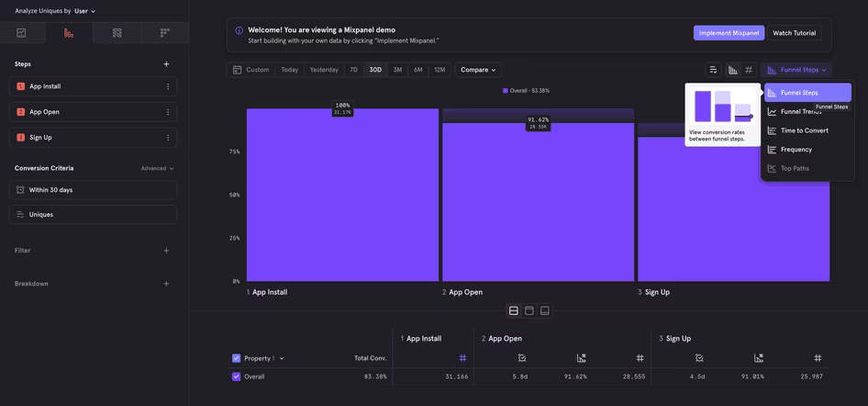Open the Funnel Steps chart type dropdown
This screenshot has height=406, width=868.
click(796, 70)
